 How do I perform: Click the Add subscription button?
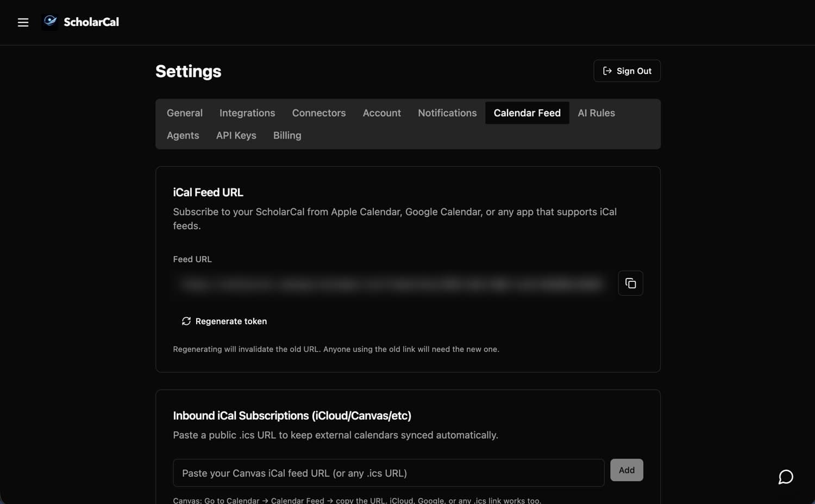click(626, 470)
